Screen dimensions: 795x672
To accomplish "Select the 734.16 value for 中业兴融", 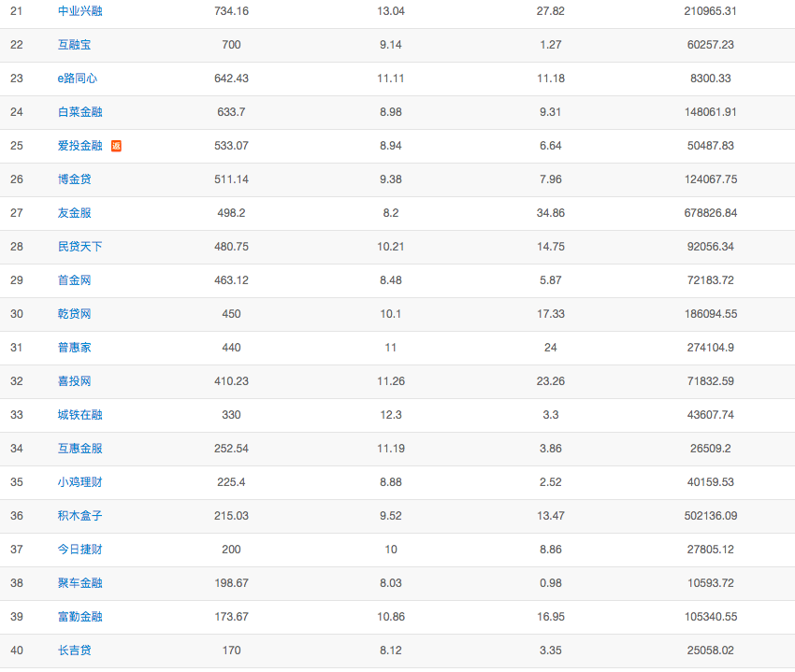I will (231, 11).
